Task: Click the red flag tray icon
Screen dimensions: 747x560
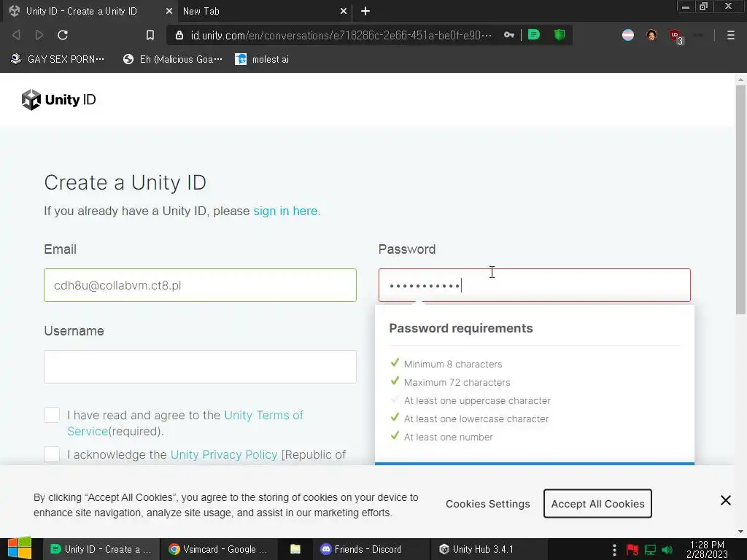Action: point(632,550)
